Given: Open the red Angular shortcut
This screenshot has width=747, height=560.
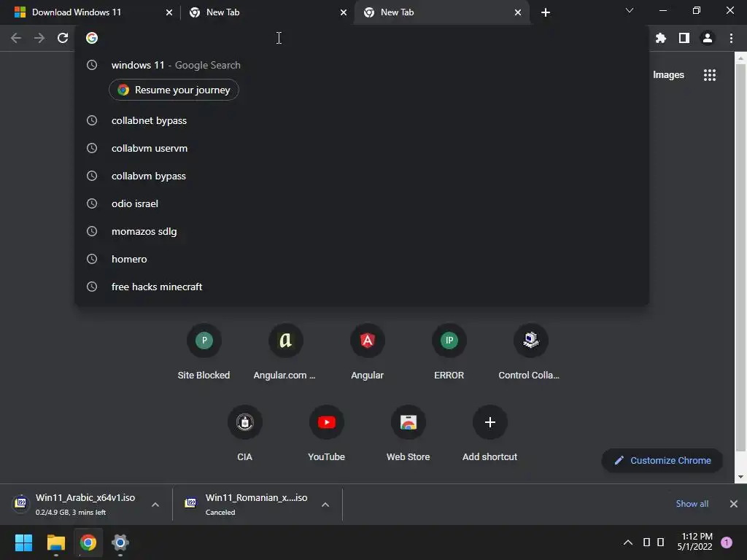Looking at the screenshot, I should pos(368,352).
